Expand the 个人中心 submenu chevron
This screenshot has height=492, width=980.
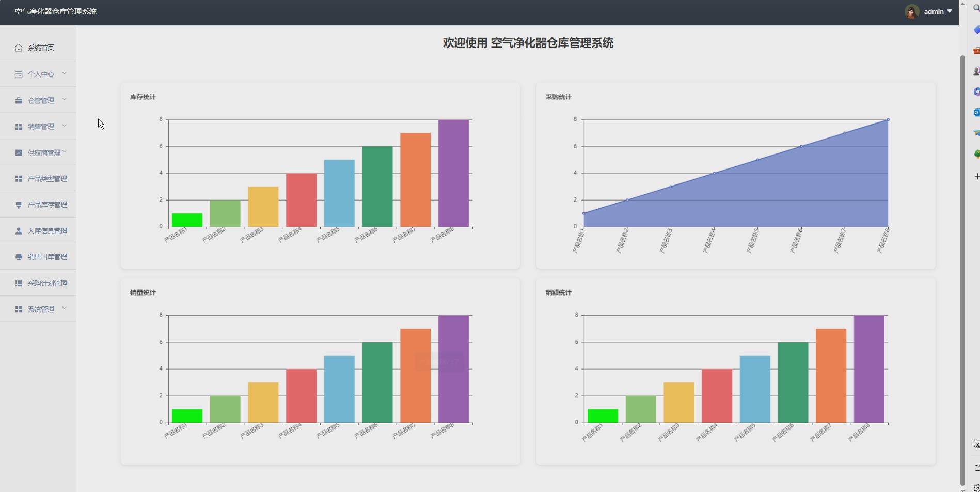64,73
